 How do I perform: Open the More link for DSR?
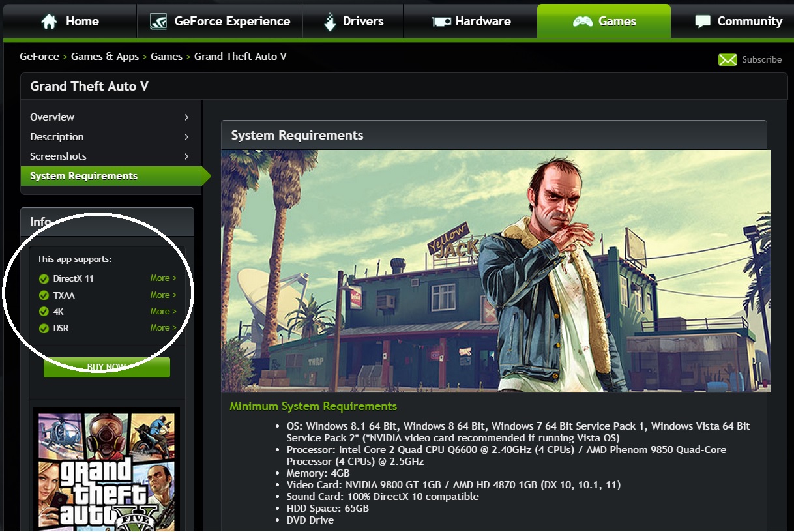163,328
